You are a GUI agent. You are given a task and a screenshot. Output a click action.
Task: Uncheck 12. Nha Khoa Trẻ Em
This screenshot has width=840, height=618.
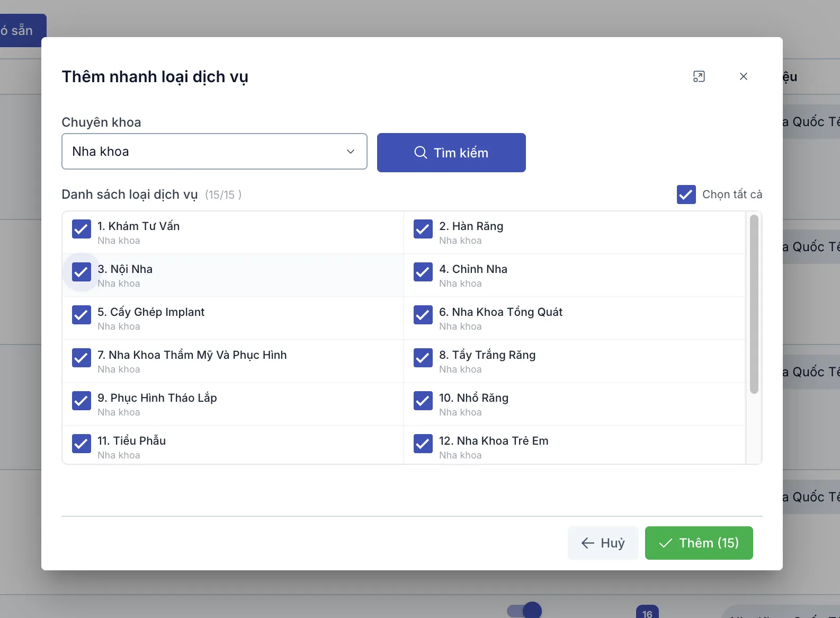click(x=423, y=444)
